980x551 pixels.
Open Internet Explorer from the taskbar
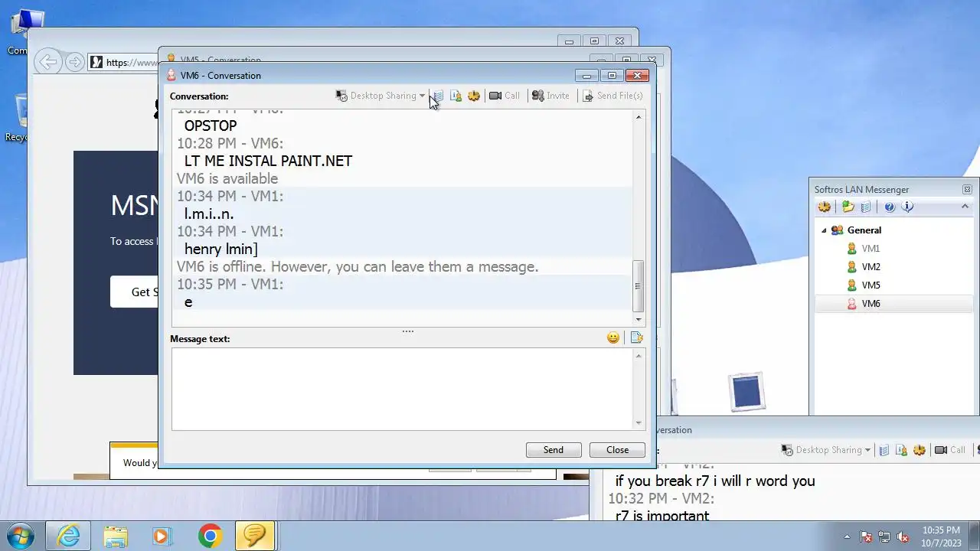(x=68, y=536)
